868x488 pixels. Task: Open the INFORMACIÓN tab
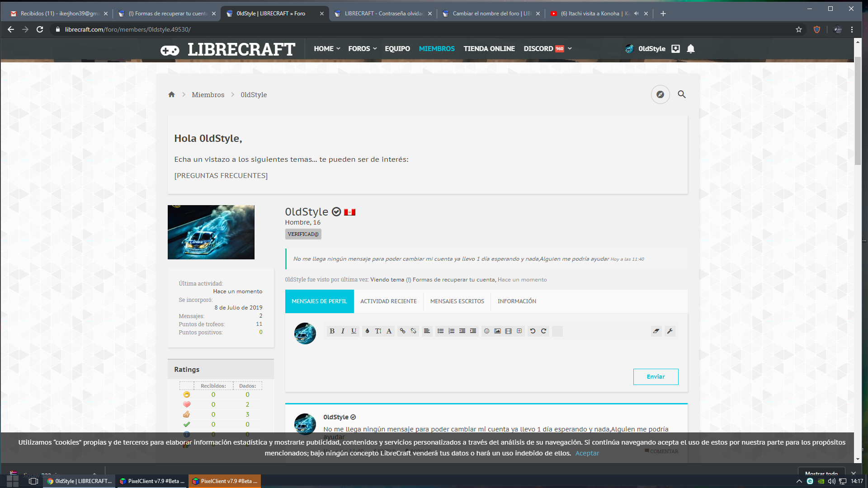[x=517, y=301]
